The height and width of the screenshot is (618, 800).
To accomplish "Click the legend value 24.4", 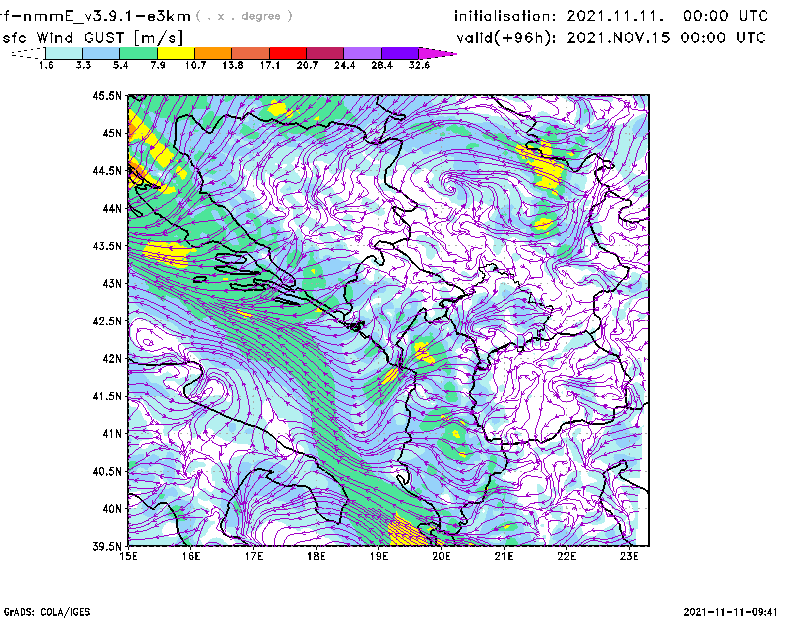I will pyautogui.click(x=344, y=65).
